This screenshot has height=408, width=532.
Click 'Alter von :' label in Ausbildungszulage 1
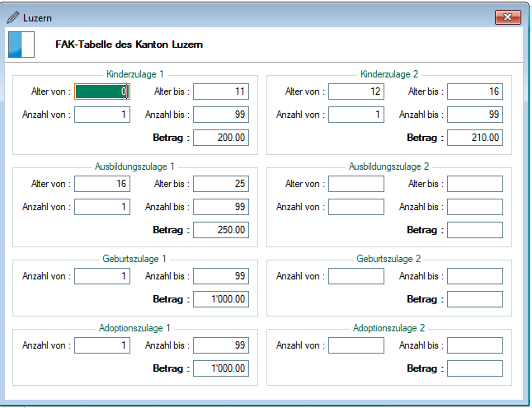tap(51, 184)
